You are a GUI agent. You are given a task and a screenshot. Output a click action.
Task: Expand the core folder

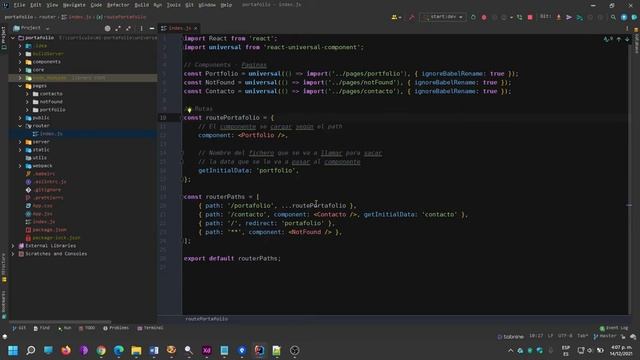click(20, 70)
